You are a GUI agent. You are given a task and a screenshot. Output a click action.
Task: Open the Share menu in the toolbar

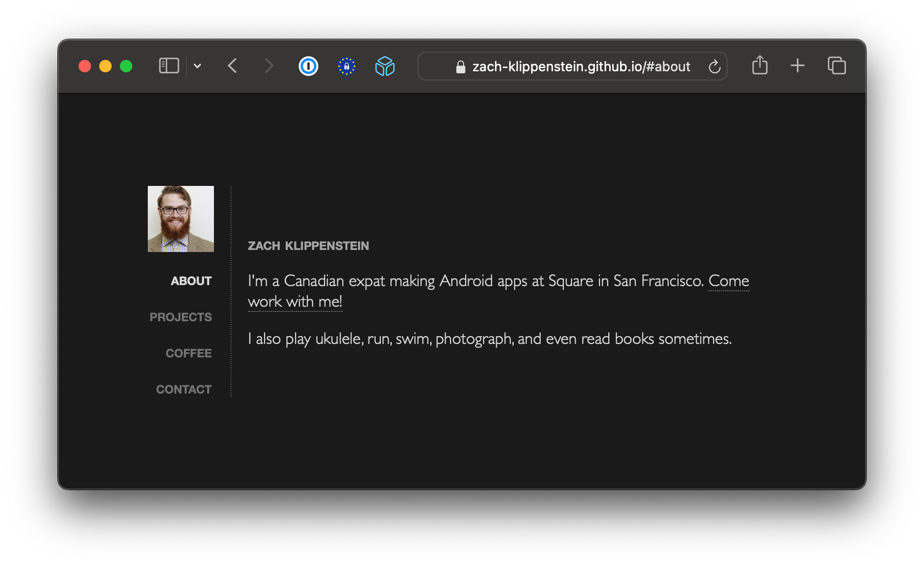759,66
